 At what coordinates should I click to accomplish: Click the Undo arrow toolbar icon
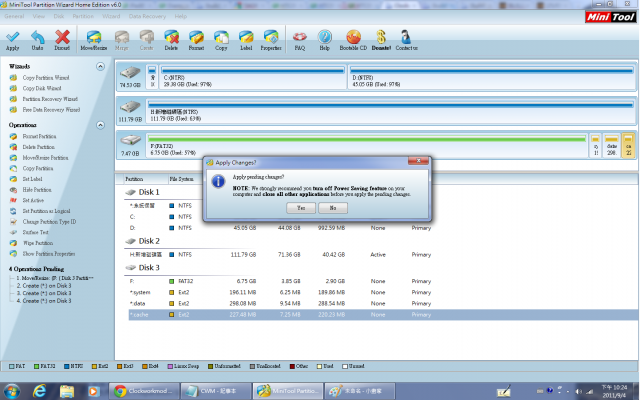[x=38, y=40]
